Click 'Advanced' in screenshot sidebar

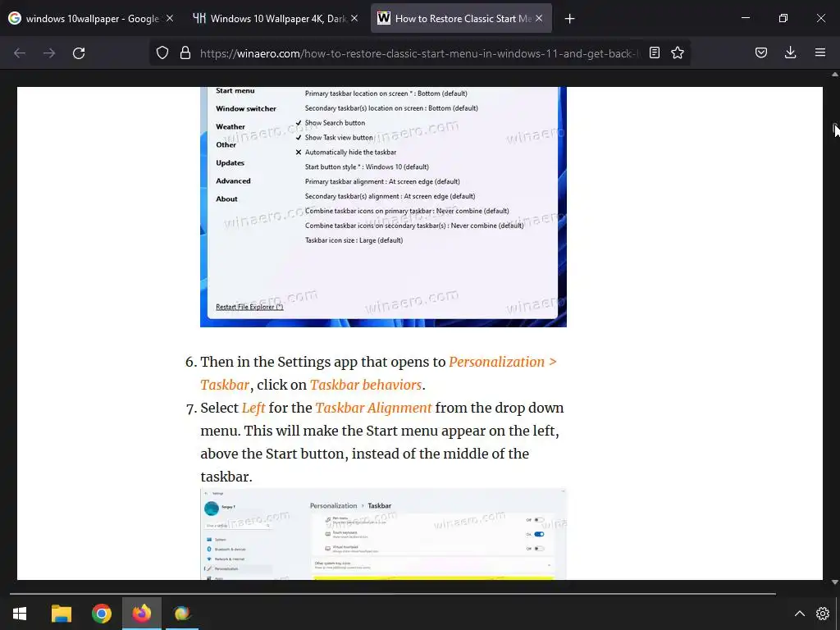pos(233,181)
